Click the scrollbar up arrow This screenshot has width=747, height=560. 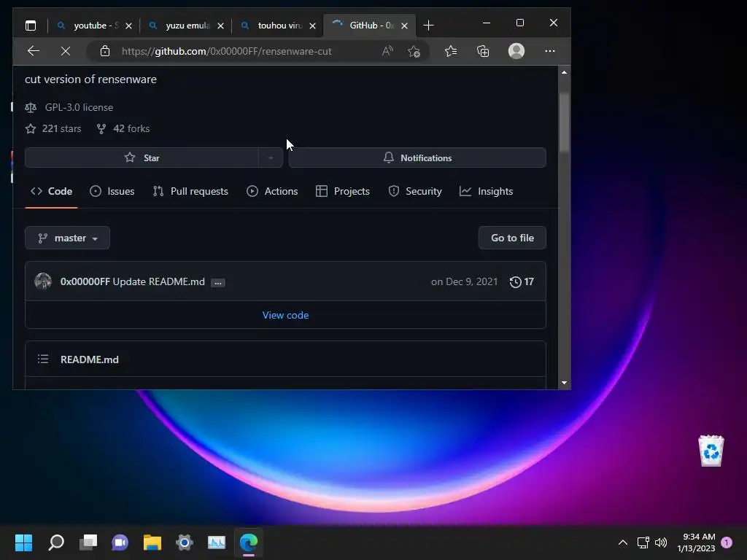click(x=564, y=72)
